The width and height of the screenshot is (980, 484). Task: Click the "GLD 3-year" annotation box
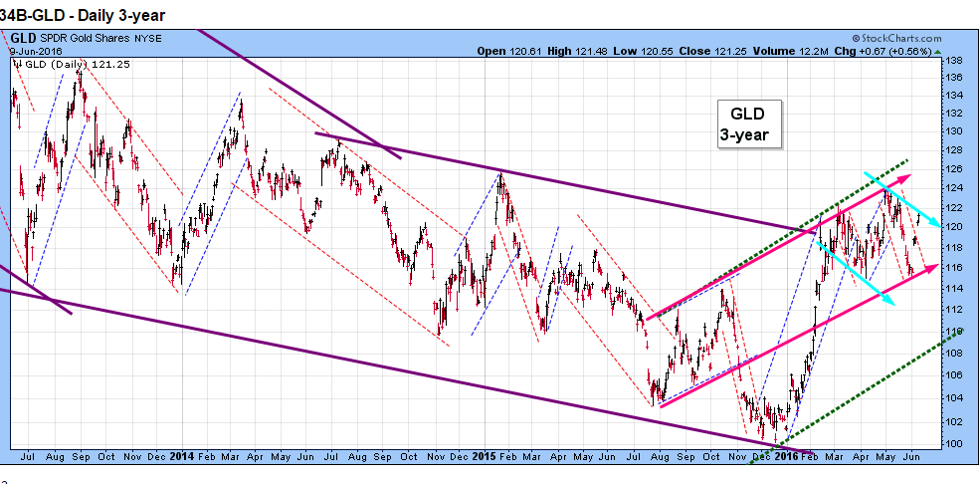(x=749, y=123)
